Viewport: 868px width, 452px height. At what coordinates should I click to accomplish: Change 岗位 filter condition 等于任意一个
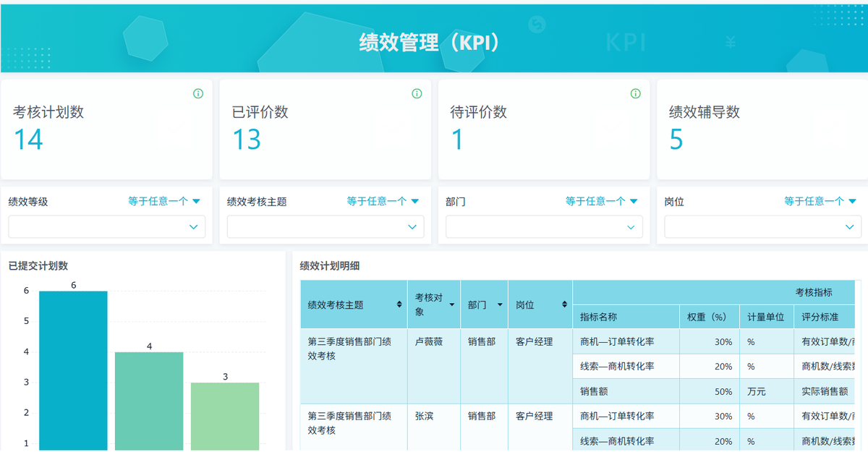click(820, 201)
